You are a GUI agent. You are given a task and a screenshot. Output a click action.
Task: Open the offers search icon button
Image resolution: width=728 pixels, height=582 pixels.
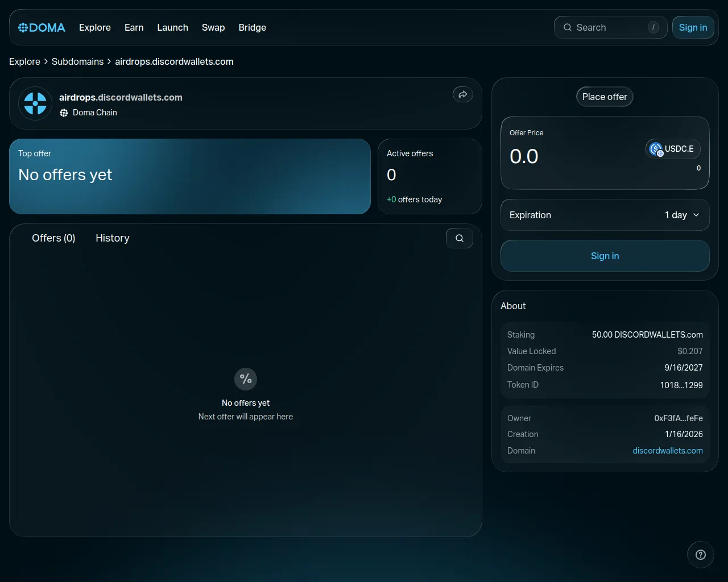pyautogui.click(x=460, y=238)
